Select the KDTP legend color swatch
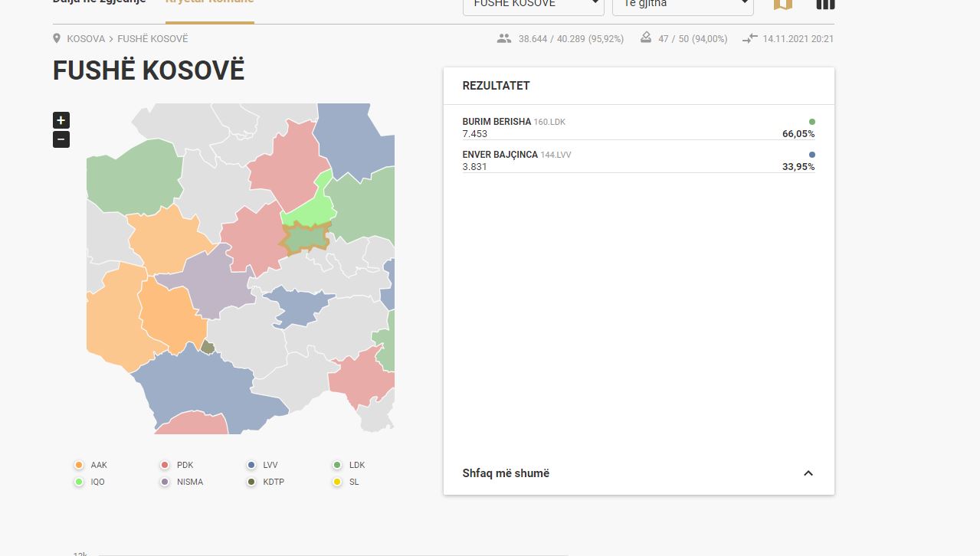The image size is (980, 556). pos(251,482)
